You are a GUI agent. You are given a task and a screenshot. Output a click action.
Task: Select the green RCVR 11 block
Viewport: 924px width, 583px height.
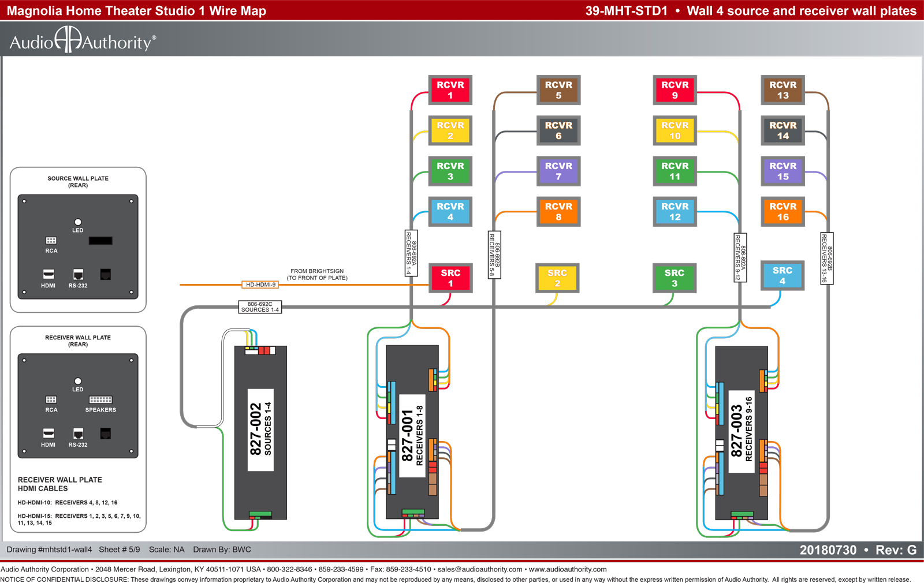click(675, 171)
